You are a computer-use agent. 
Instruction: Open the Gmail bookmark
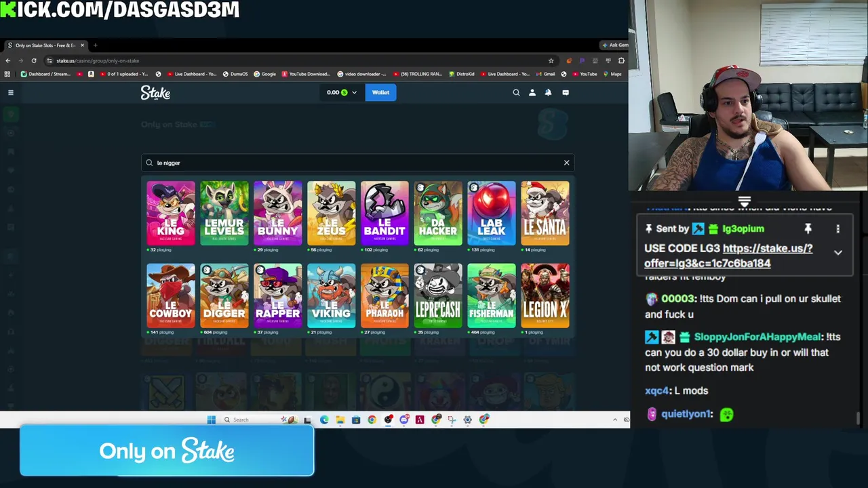(545, 74)
